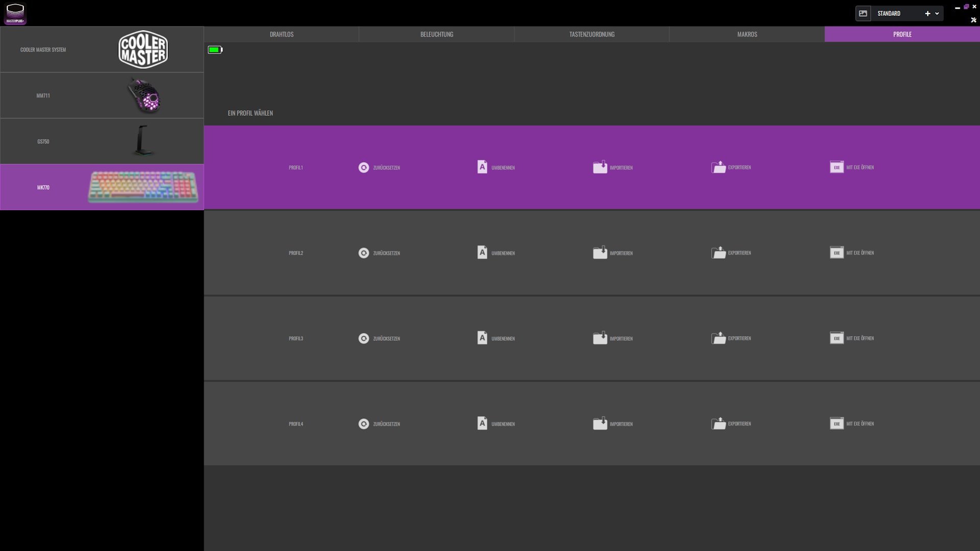
Task: Click the STANDARD preset name
Action: coord(889,14)
